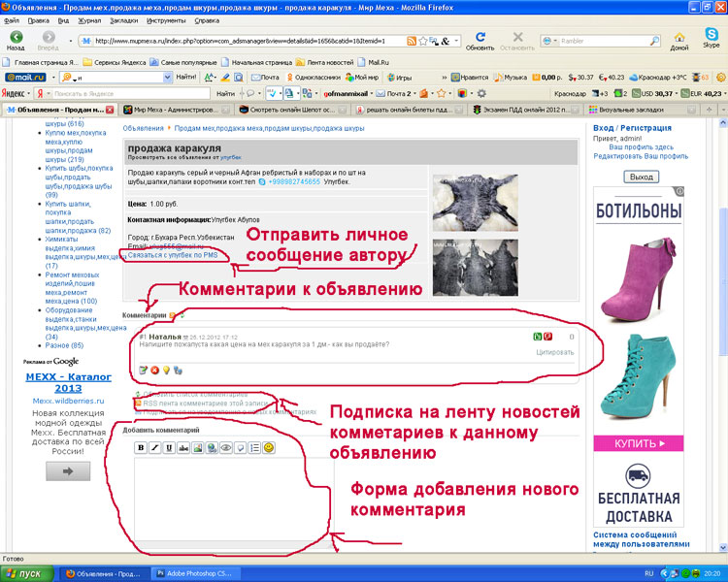Click the Цитировать link on comment
Screen dimensions: 728x582
point(555,352)
